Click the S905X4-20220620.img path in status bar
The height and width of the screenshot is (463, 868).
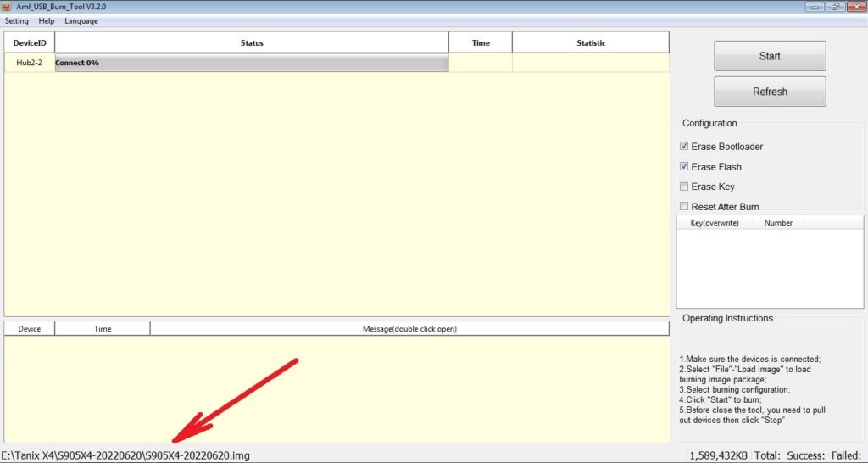[x=125, y=455]
